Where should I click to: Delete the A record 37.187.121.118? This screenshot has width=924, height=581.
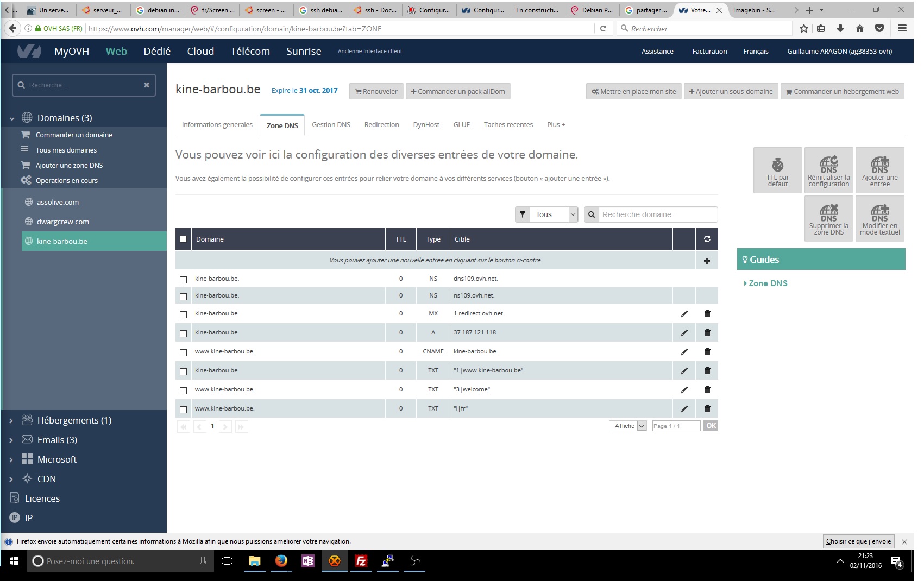pyautogui.click(x=707, y=332)
